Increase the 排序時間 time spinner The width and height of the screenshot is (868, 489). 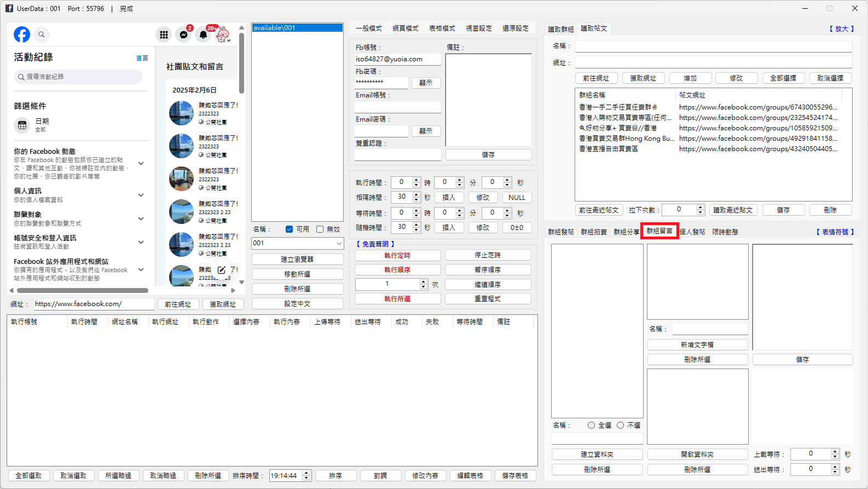click(306, 473)
